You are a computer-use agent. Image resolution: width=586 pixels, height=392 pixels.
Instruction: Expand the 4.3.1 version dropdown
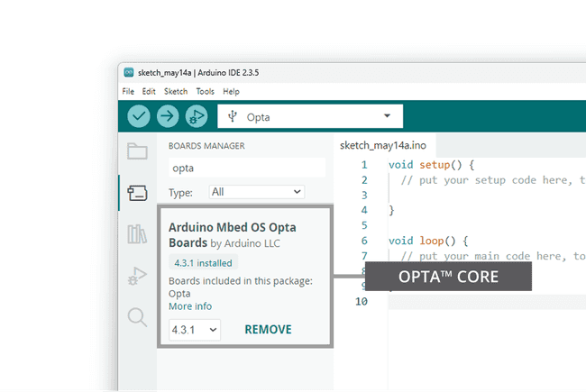coord(195,330)
